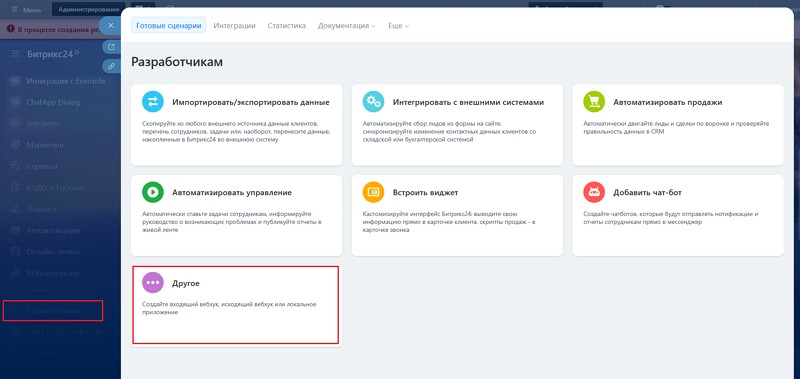Click the green shopping cart icon
The image size is (800, 379).
click(x=594, y=102)
